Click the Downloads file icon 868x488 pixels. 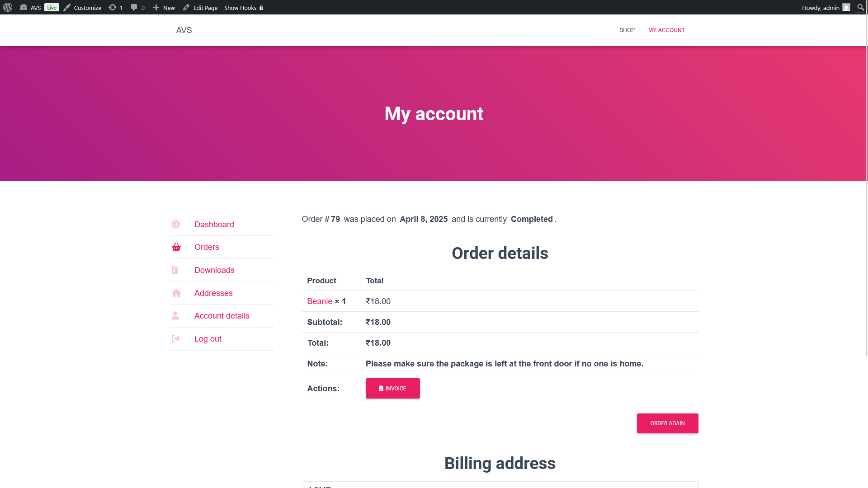[175, 270]
